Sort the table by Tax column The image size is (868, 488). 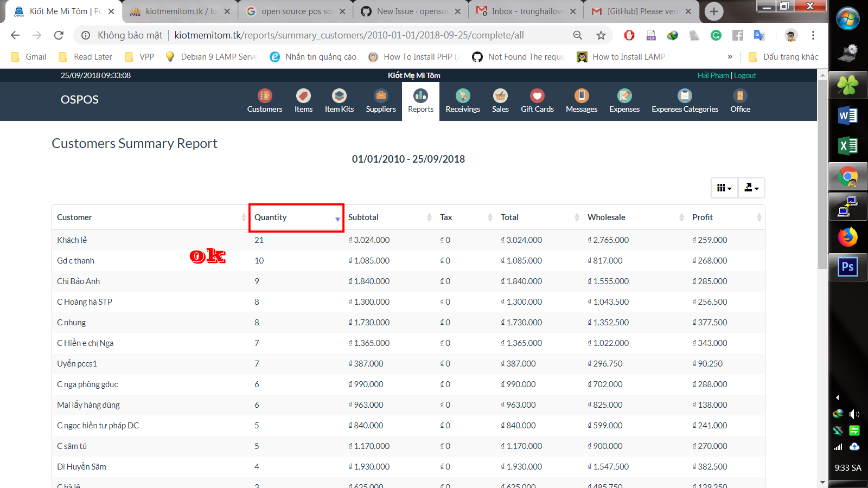(x=465, y=217)
